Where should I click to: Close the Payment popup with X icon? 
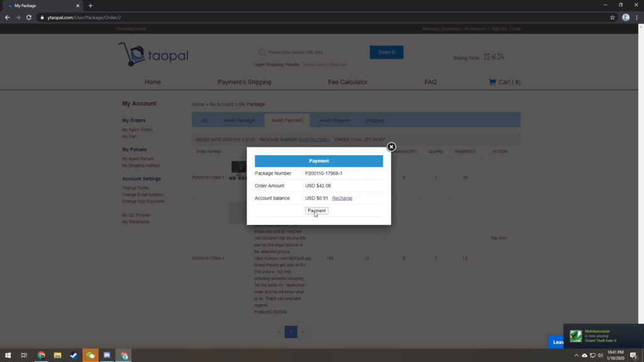[391, 146]
